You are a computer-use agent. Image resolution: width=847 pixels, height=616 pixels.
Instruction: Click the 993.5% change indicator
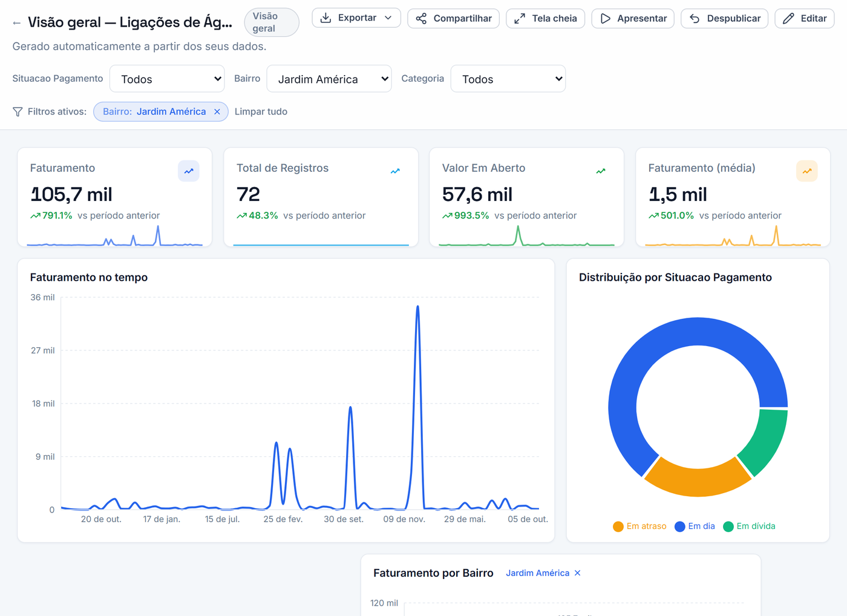coord(466,215)
